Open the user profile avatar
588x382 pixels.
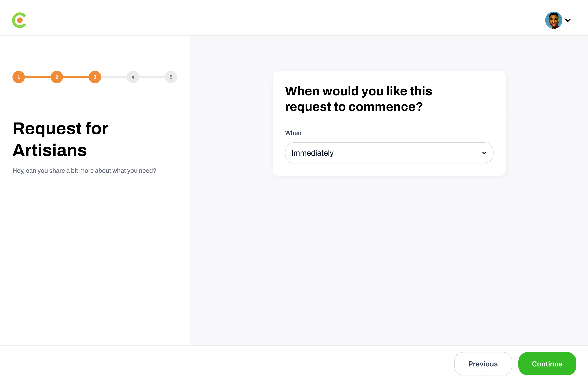[x=553, y=20]
